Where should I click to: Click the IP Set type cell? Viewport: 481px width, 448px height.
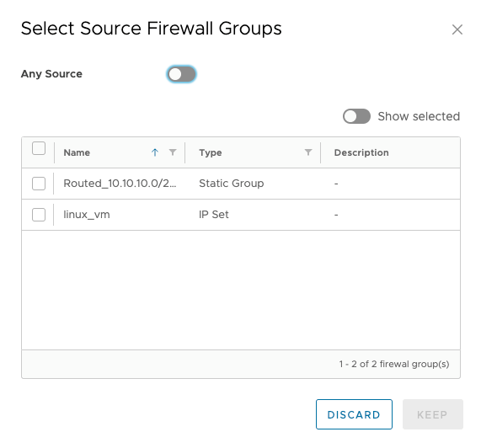coord(214,215)
